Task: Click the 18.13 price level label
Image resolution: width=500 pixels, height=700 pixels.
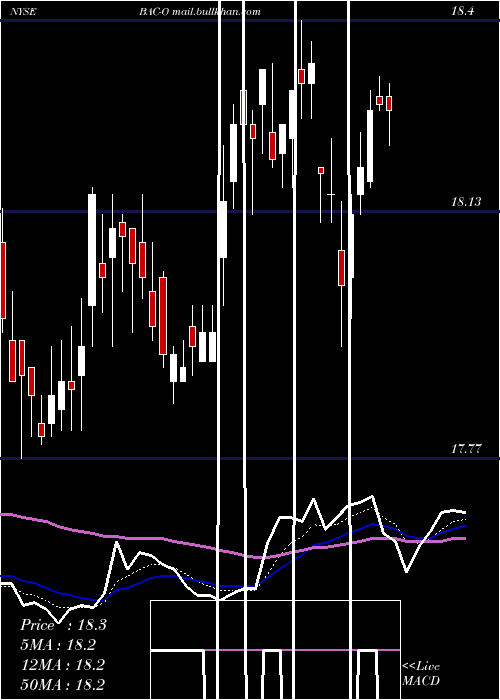Action: (x=466, y=202)
